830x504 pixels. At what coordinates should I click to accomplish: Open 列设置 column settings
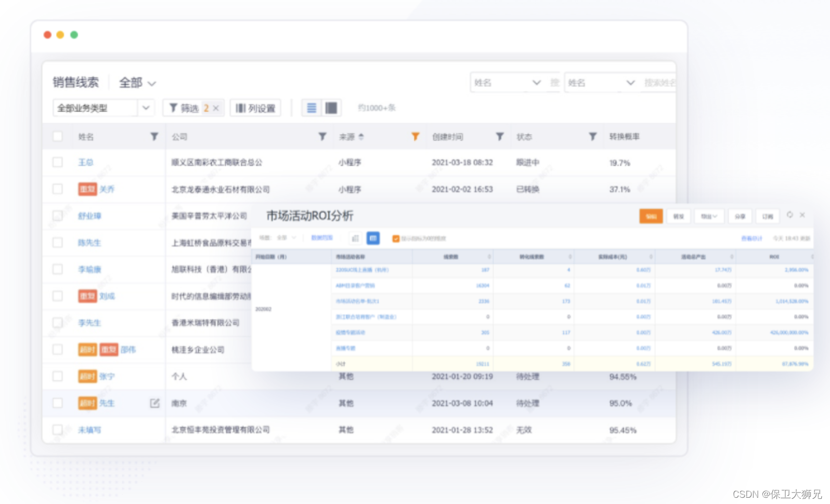[255, 108]
